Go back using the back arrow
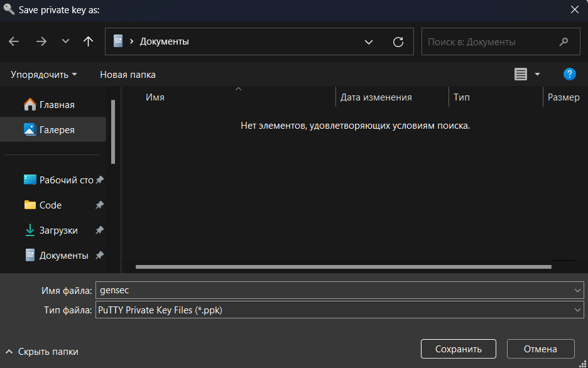The height and width of the screenshot is (368, 588). click(x=14, y=41)
